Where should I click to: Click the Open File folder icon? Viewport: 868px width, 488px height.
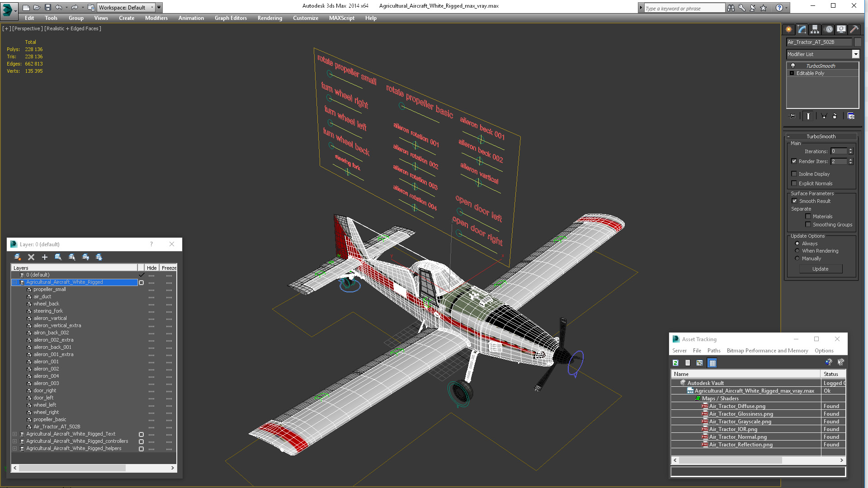[x=37, y=7]
